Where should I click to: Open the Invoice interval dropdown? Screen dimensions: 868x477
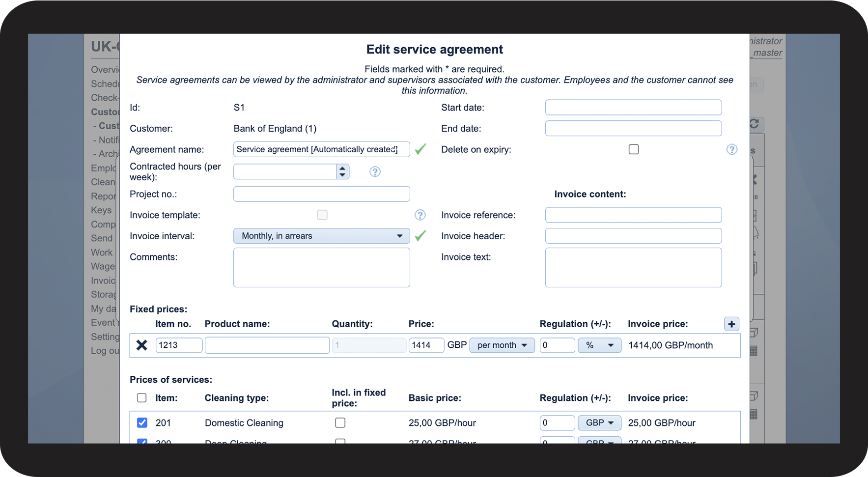point(321,236)
